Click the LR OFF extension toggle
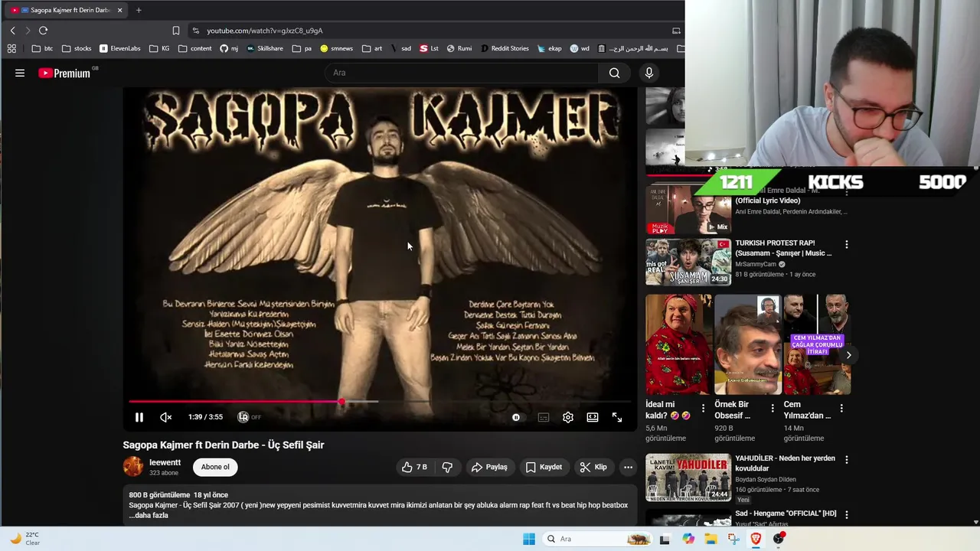The image size is (980, 551). tap(249, 417)
